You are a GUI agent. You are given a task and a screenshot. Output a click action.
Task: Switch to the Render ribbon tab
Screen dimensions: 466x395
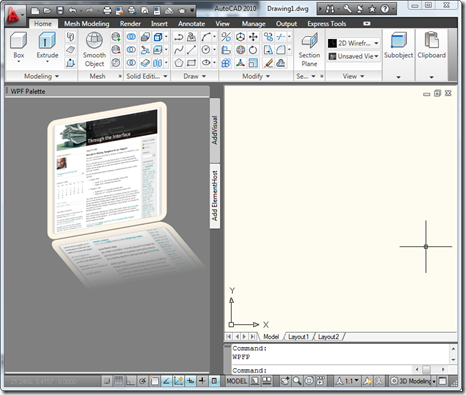click(x=130, y=24)
